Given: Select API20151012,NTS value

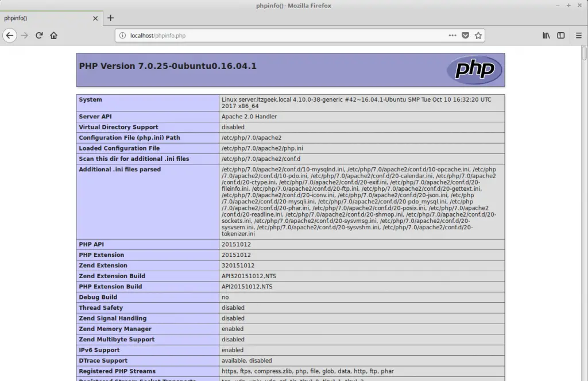Looking at the screenshot, I should point(247,286).
